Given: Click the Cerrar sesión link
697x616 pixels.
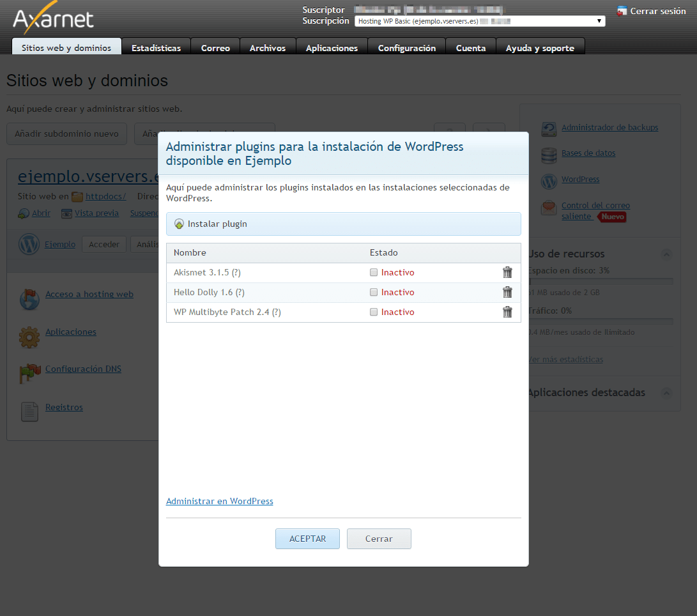Looking at the screenshot, I should 658,11.
